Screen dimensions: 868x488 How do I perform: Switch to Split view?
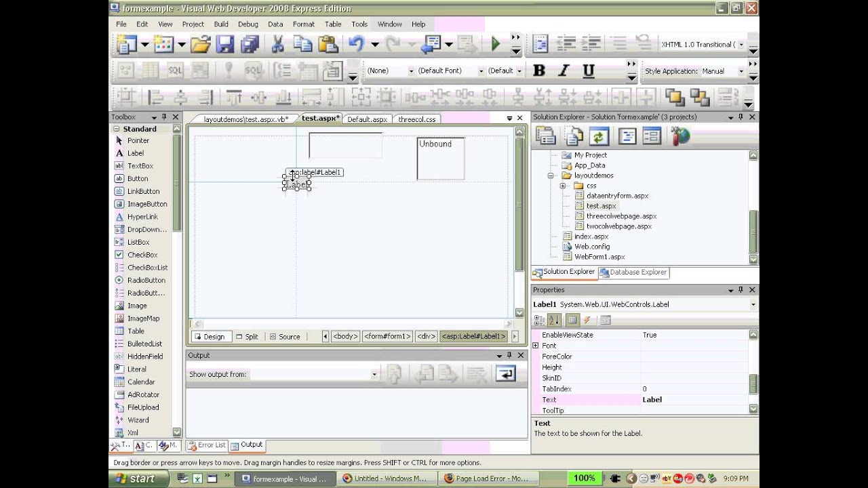247,336
